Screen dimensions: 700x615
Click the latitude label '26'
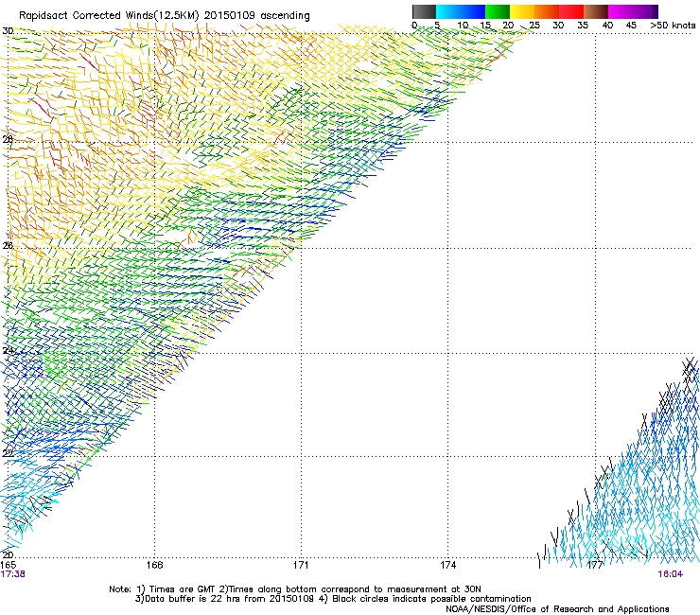8,245
